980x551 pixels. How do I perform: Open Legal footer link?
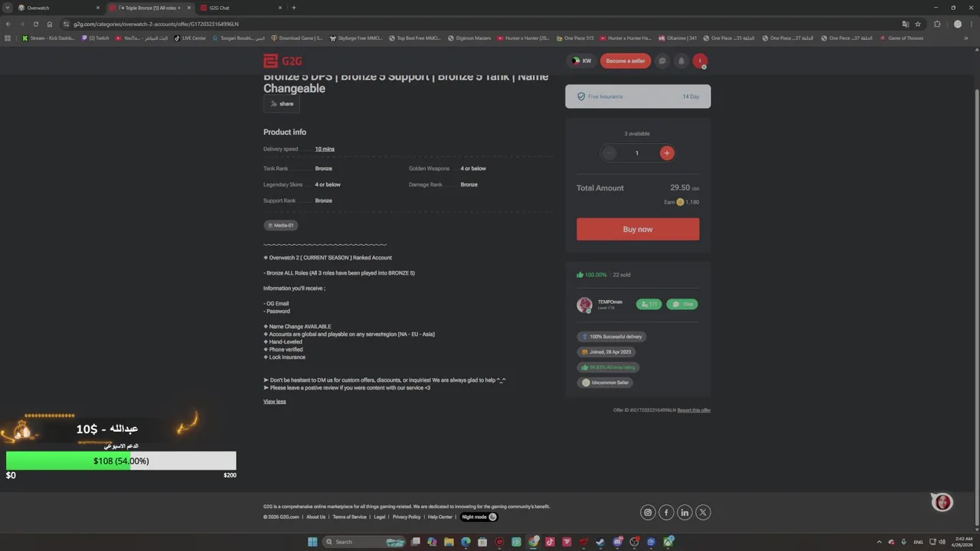tap(380, 517)
